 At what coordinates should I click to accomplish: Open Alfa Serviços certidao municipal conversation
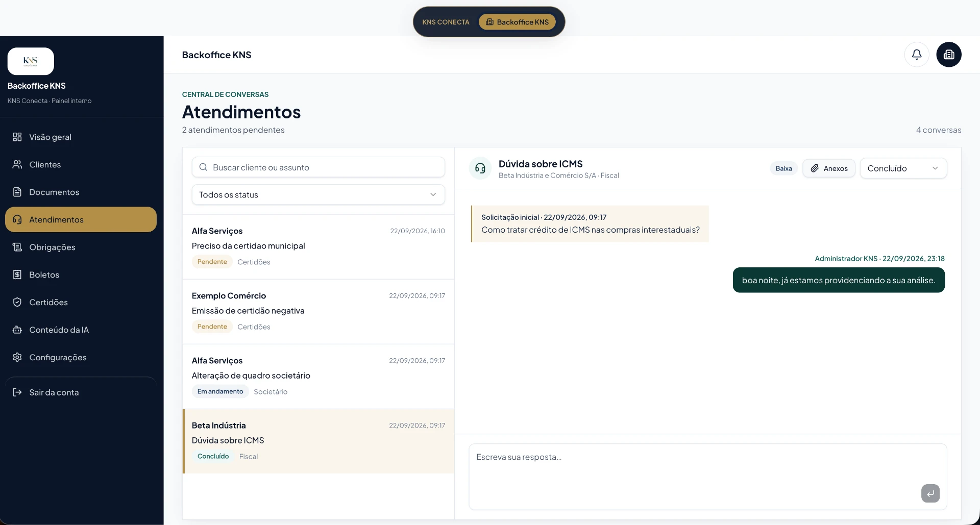click(318, 246)
